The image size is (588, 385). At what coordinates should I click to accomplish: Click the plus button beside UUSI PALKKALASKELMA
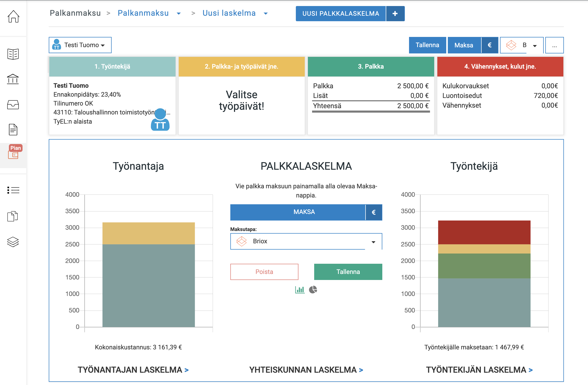pyautogui.click(x=395, y=14)
